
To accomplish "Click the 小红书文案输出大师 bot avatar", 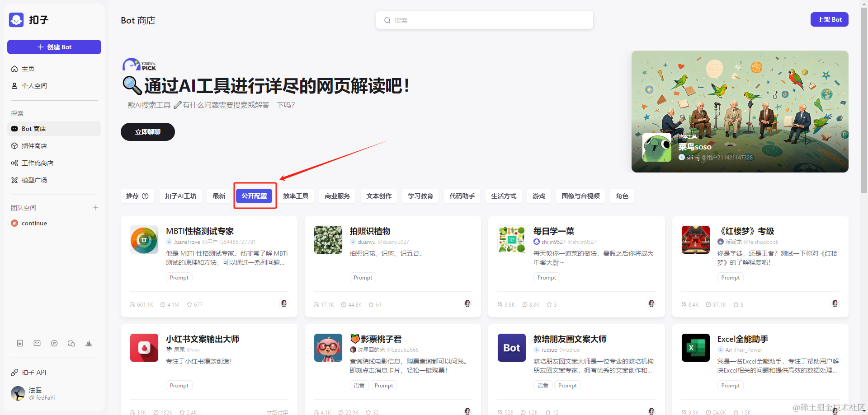I will click(x=144, y=348).
